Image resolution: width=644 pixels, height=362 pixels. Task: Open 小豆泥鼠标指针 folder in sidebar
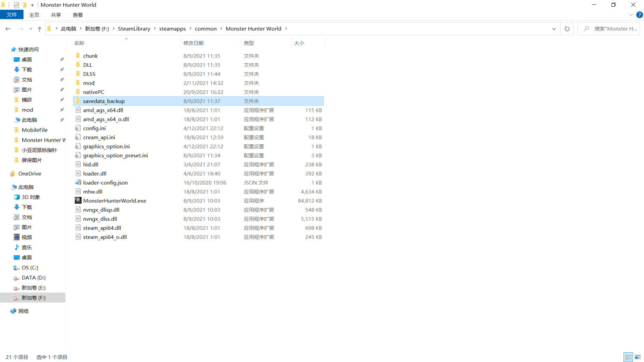point(39,150)
